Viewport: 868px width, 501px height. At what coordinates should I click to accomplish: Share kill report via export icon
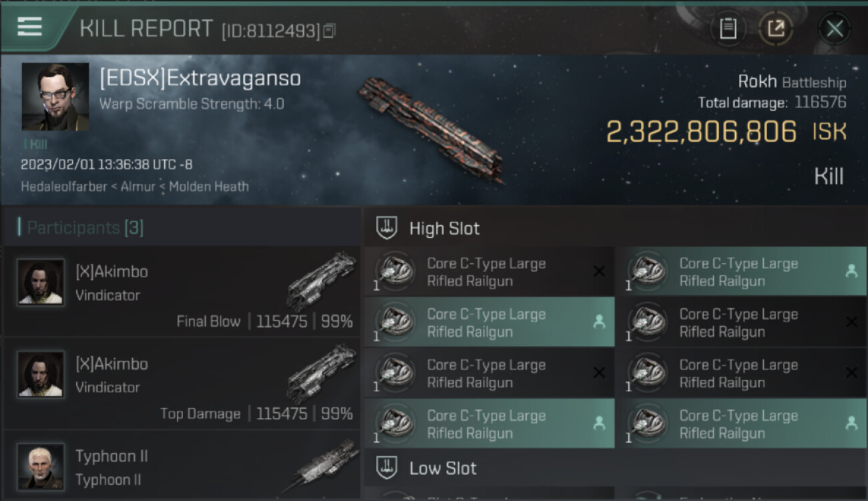coord(776,28)
